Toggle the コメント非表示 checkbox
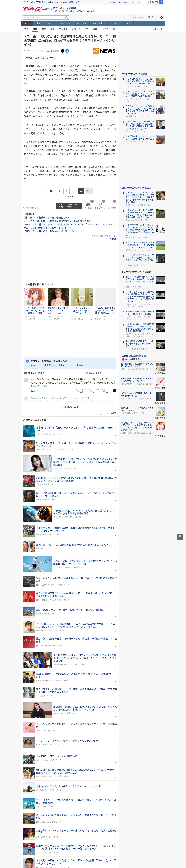The width and height of the screenshot is (186, 868). click(x=102, y=413)
